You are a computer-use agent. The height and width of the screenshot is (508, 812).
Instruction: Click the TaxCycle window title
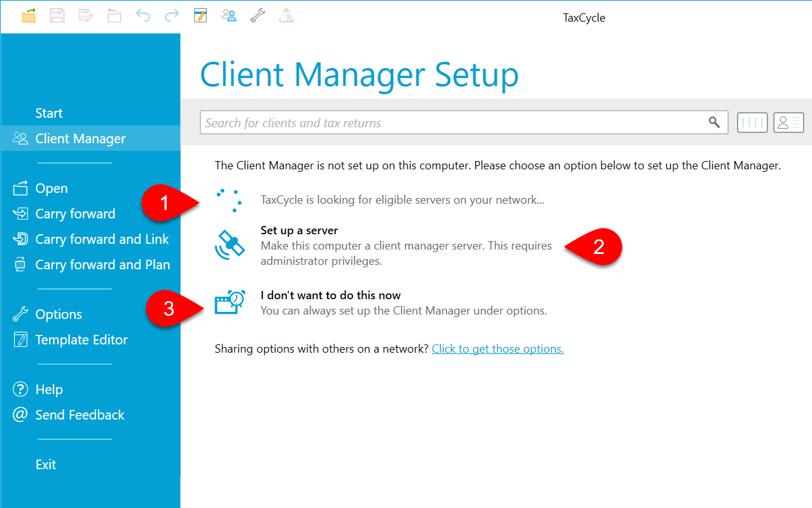[x=584, y=18]
